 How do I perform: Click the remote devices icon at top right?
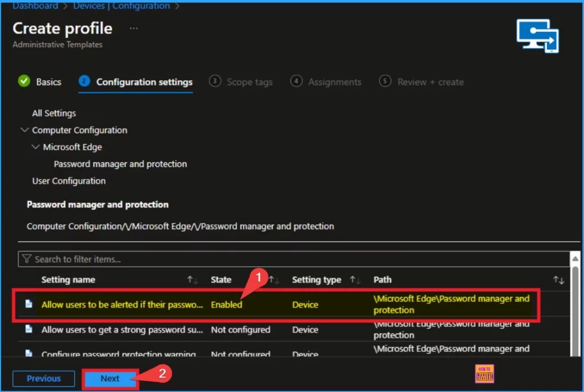[537, 36]
